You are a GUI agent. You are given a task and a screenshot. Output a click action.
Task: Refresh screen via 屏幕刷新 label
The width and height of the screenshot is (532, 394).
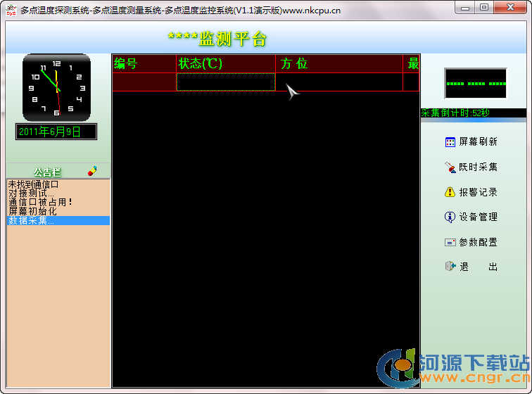pyautogui.click(x=478, y=142)
